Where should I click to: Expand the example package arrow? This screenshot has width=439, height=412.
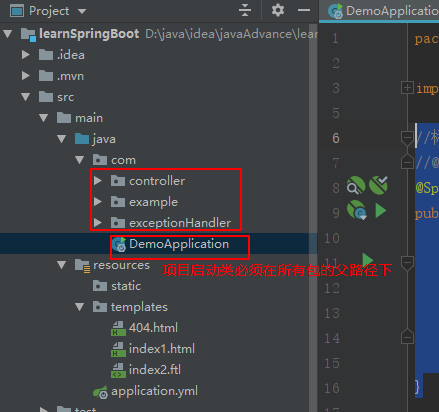coord(98,202)
